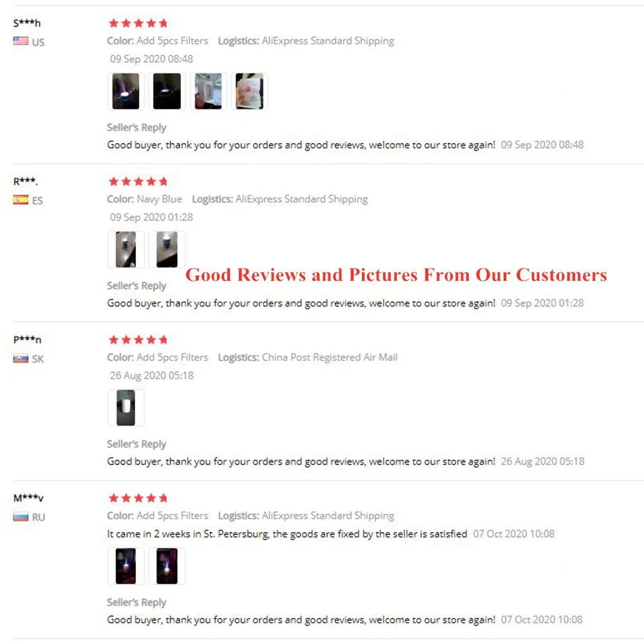Click the Slovakia flag icon under P***n
The height and width of the screenshot is (644, 644).
click(x=21, y=358)
